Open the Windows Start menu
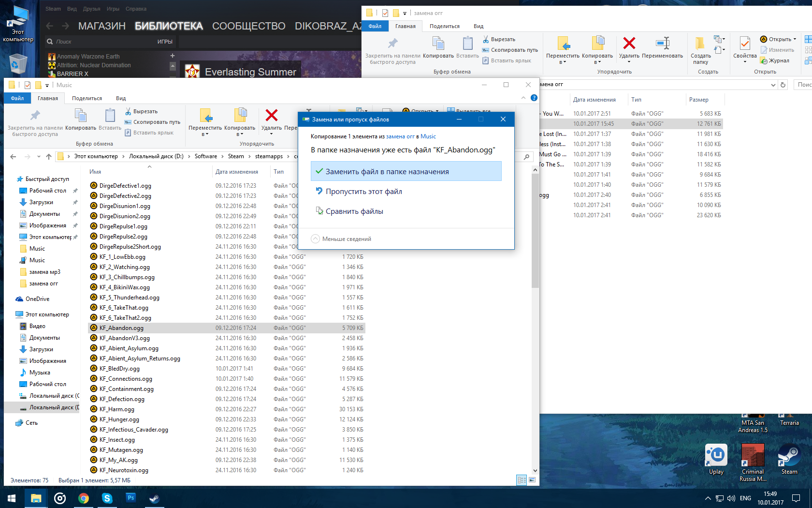812x508 pixels. coord(12,498)
